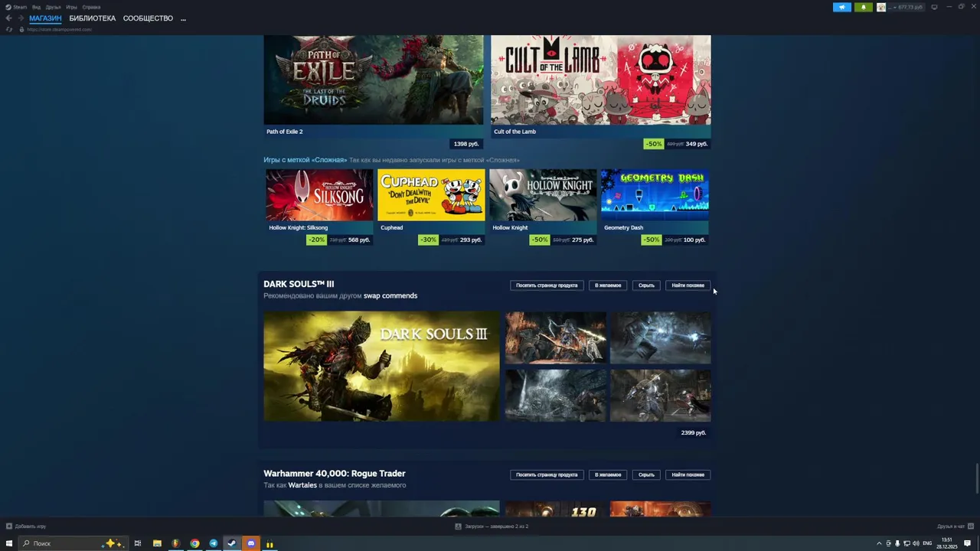Open the Вид menu

36,7
